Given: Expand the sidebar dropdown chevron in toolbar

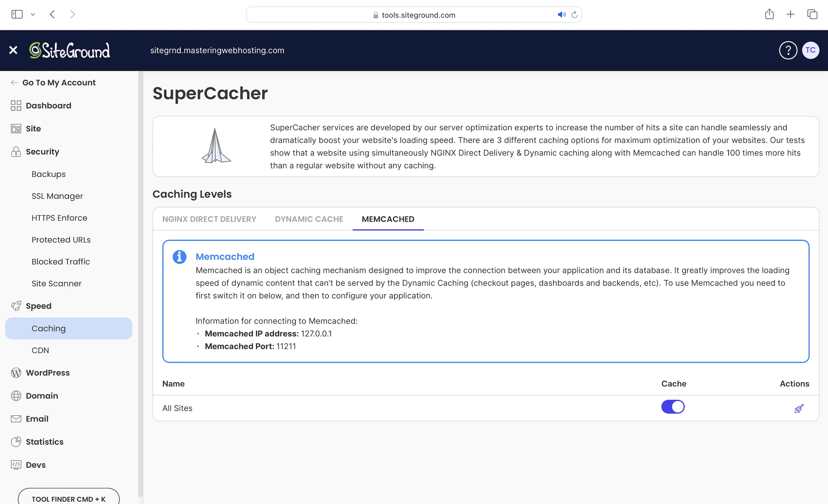Looking at the screenshot, I should 33,15.
